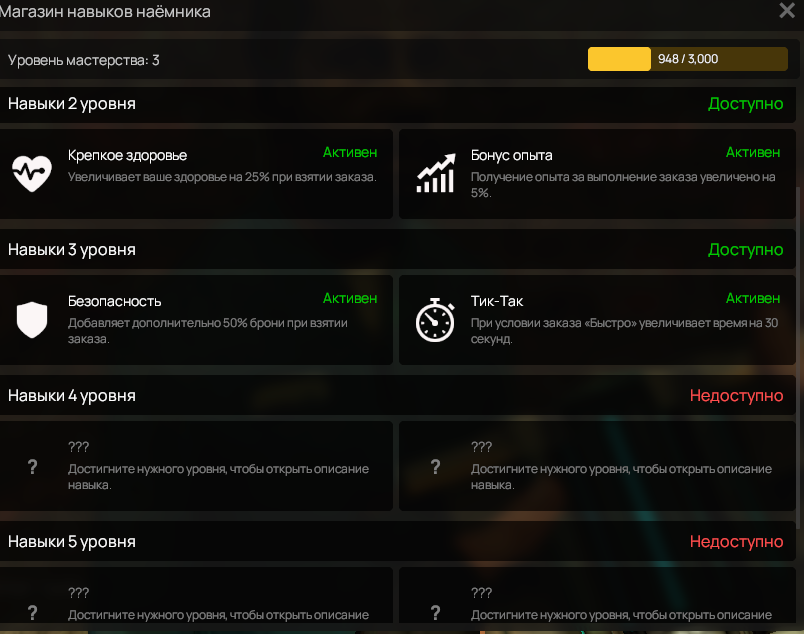This screenshot has width=804, height=634.
Task: Toggle the Активен status of Бонус опыта
Action: [753, 152]
